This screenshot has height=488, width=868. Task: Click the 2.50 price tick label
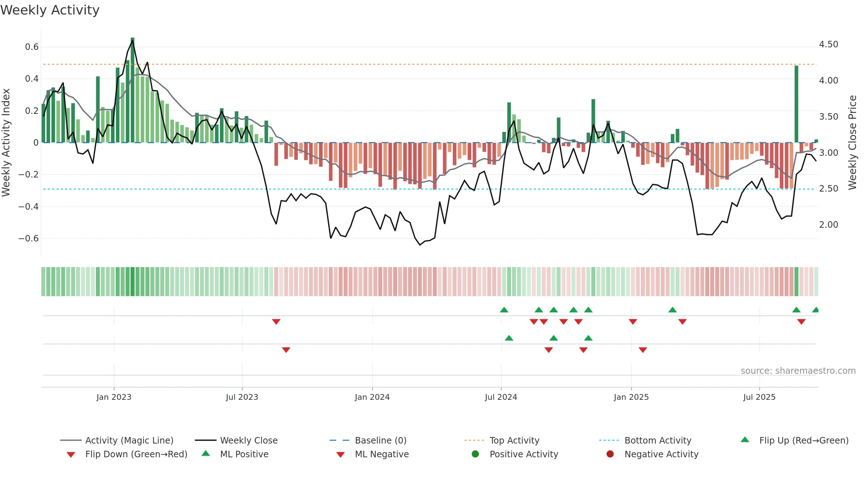tap(829, 189)
